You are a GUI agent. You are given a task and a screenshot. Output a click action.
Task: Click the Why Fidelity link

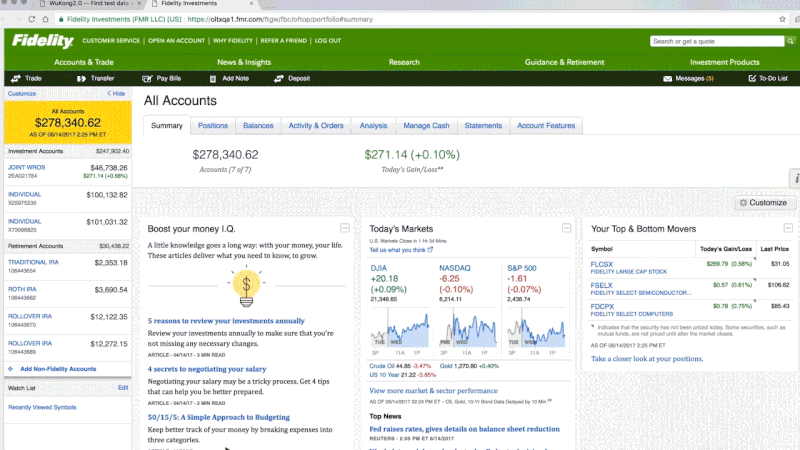[x=233, y=41]
